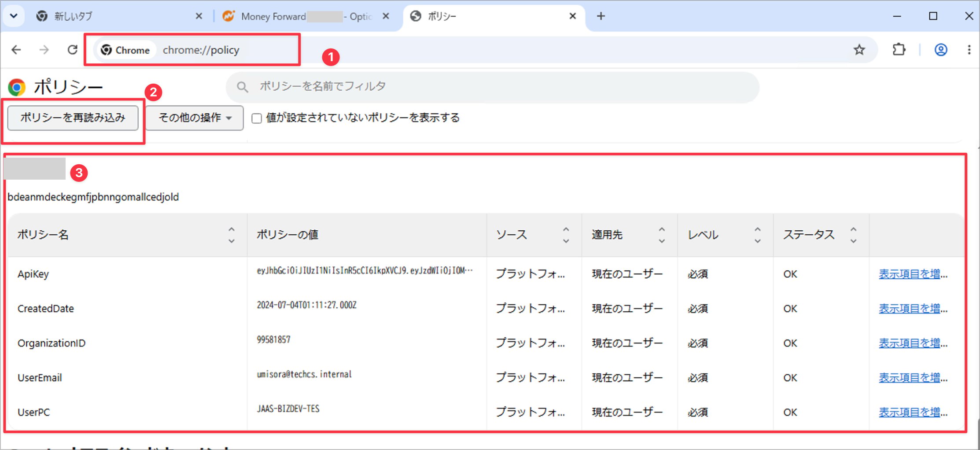This screenshot has height=450, width=980.
Task: Click the Chrome site info chip in address bar
Action: (125, 50)
